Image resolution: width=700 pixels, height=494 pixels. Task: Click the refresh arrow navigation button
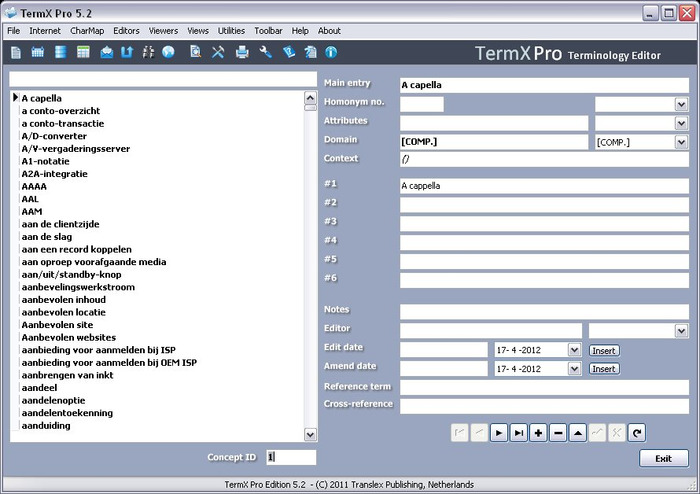[637, 433]
